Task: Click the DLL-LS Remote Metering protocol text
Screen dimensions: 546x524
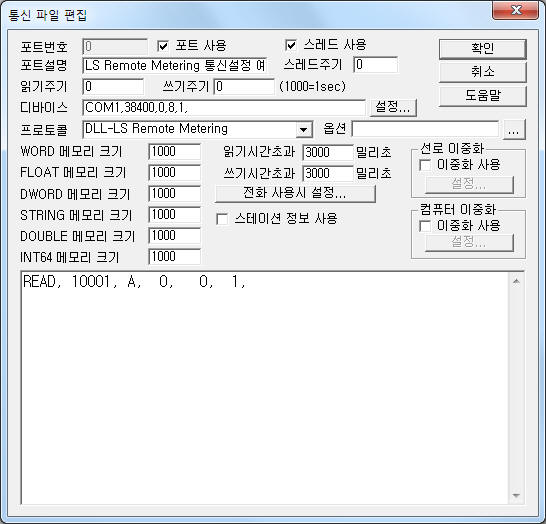Action: (156, 129)
